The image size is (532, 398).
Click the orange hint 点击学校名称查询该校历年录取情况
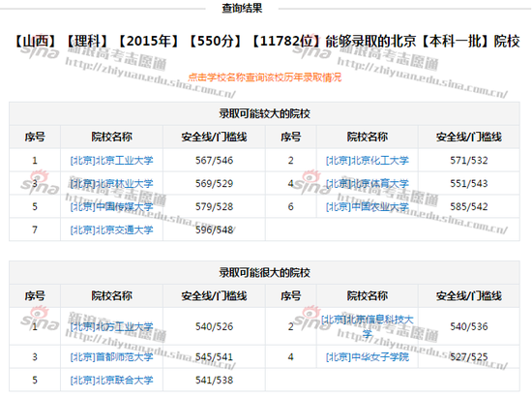[265, 77]
